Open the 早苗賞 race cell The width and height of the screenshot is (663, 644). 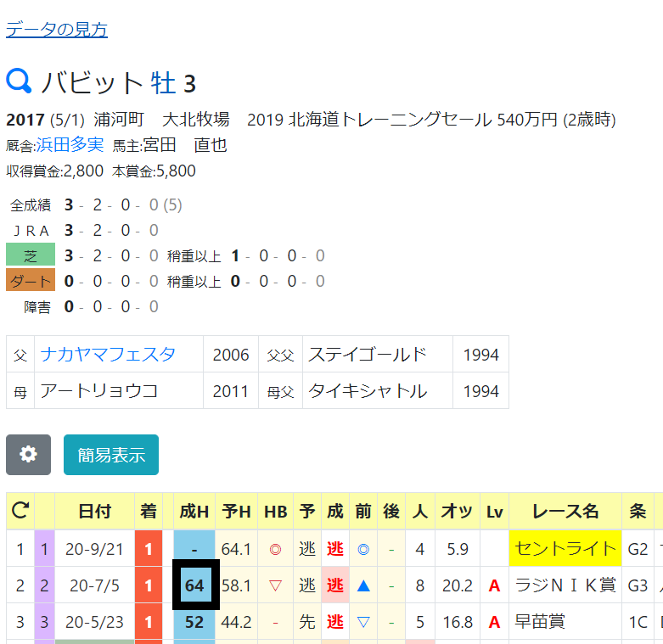565,622
